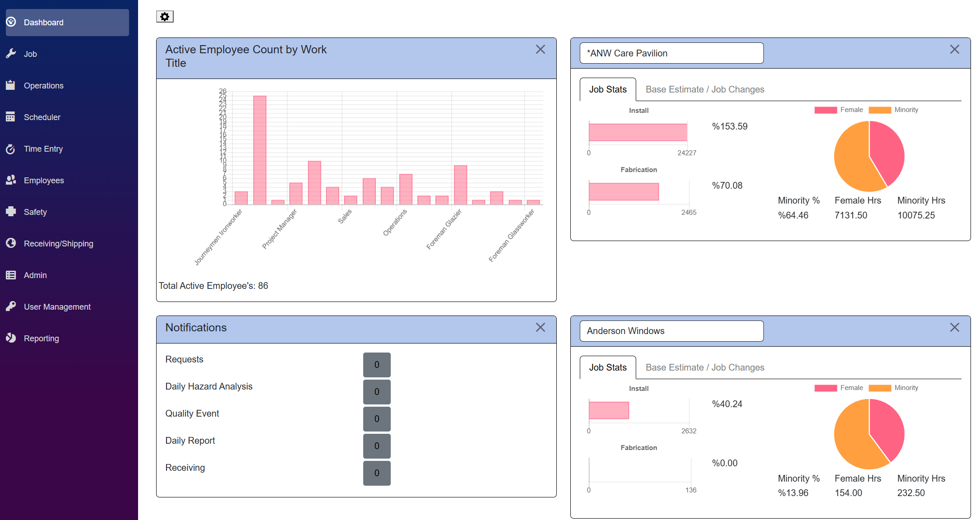Switch to Base Estimate tab in Anderson Windows

705,367
